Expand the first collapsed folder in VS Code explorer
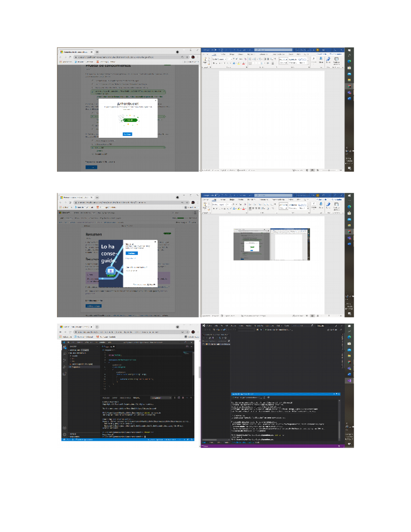 pyautogui.click(x=71, y=356)
